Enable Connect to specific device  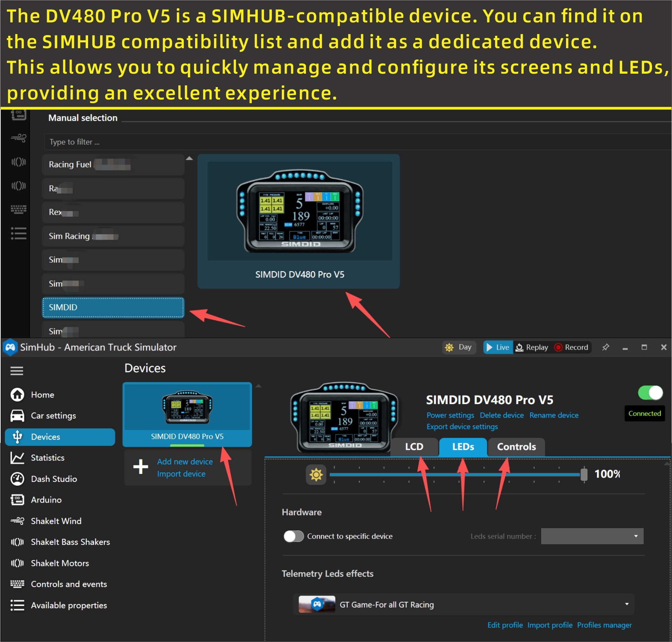pyautogui.click(x=294, y=536)
